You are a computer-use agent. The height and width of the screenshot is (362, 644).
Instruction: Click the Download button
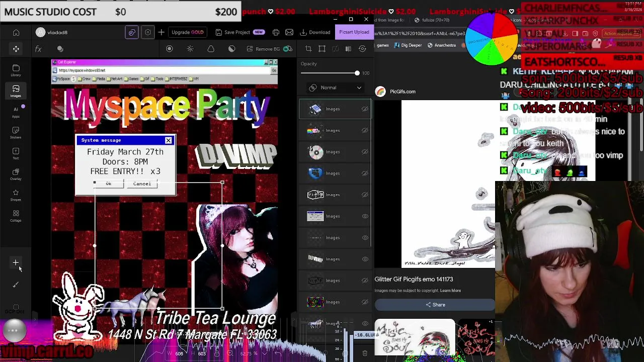(315, 32)
